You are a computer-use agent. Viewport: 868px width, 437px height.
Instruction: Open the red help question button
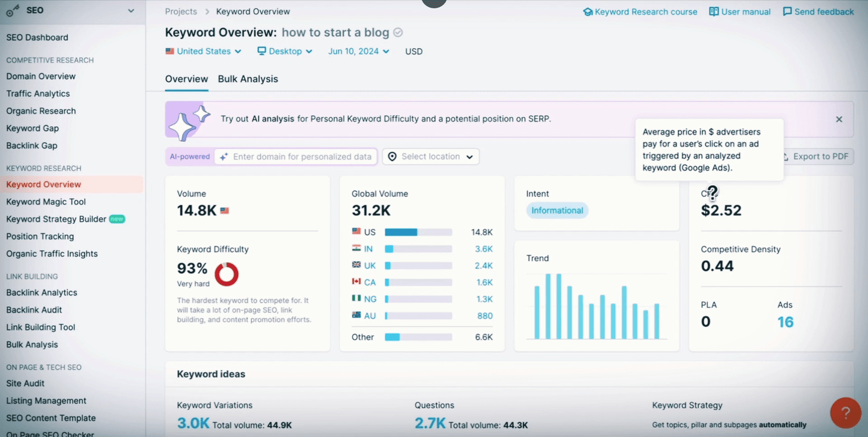tap(845, 413)
